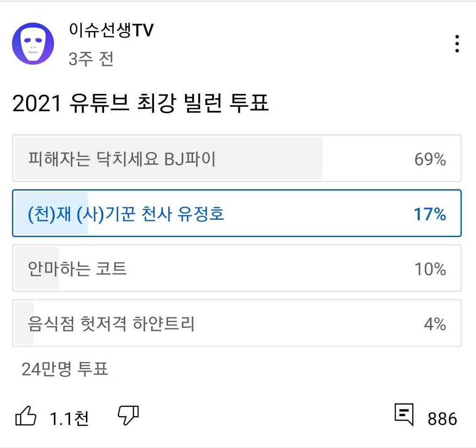
Task: Open comments via the comment icon
Action: (x=404, y=415)
